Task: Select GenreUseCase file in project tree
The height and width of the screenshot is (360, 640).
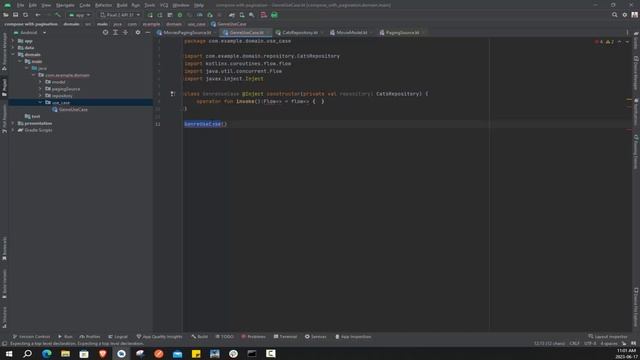Action: coord(70,109)
